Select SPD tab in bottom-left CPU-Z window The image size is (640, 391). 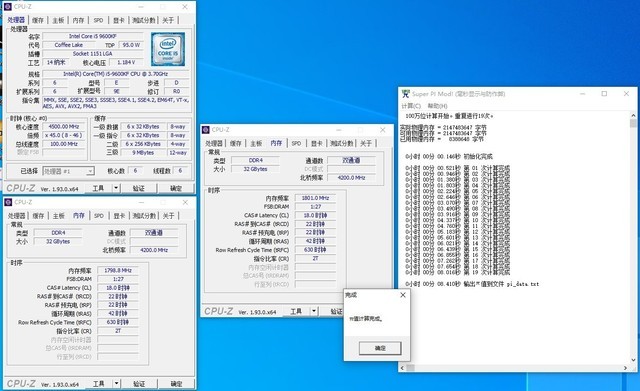[99, 215]
